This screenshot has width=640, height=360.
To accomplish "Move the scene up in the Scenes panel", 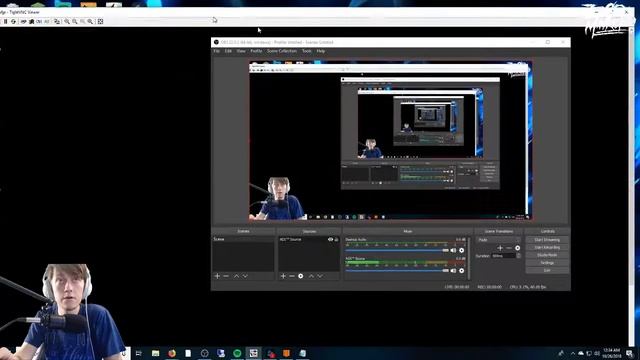I will 236,276.
